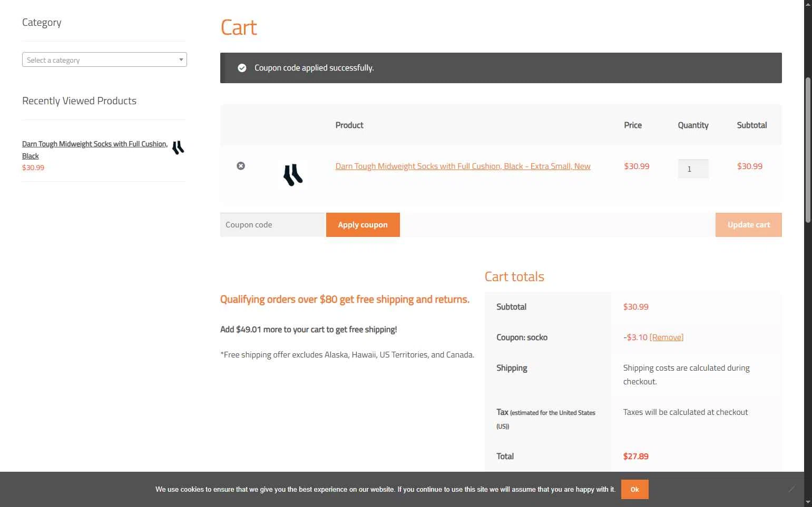Image resolution: width=812 pixels, height=507 pixels.
Task: Click the free shipping promo headline
Action: click(x=345, y=300)
